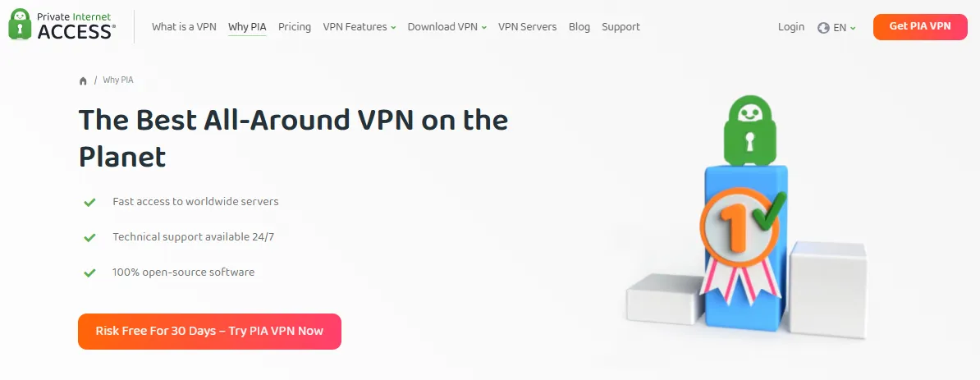Go to the home breadcrumb icon

click(x=83, y=80)
